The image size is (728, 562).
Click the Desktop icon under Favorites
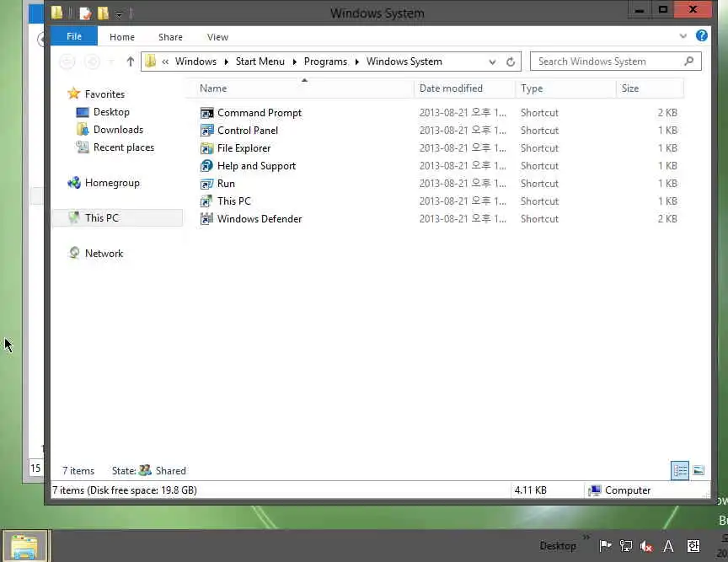[x=83, y=112]
